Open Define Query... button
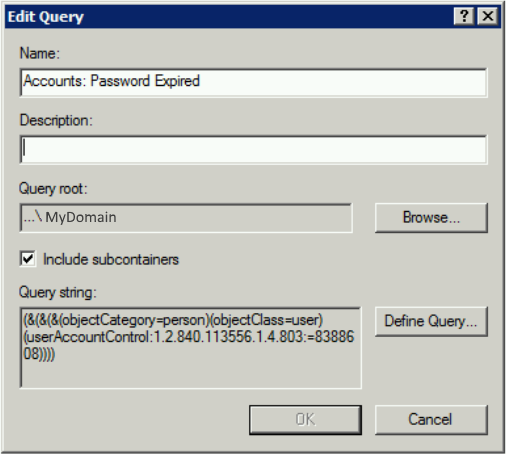 click(x=431, y=321)
